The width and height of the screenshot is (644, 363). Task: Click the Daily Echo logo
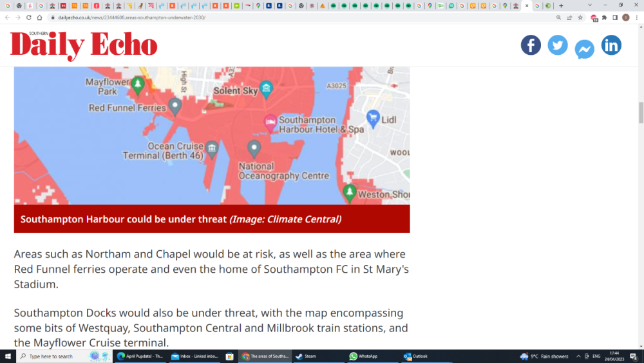pos(84,45)
